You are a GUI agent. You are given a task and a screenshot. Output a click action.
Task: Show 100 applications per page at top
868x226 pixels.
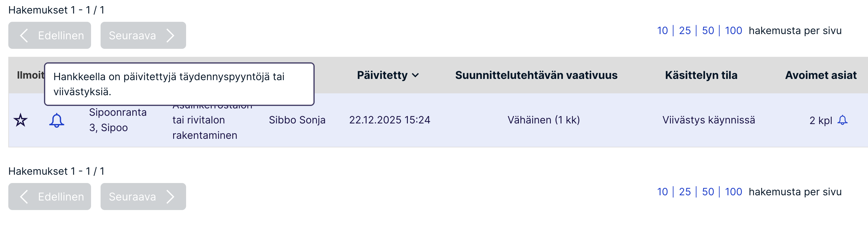coord(733,31)
